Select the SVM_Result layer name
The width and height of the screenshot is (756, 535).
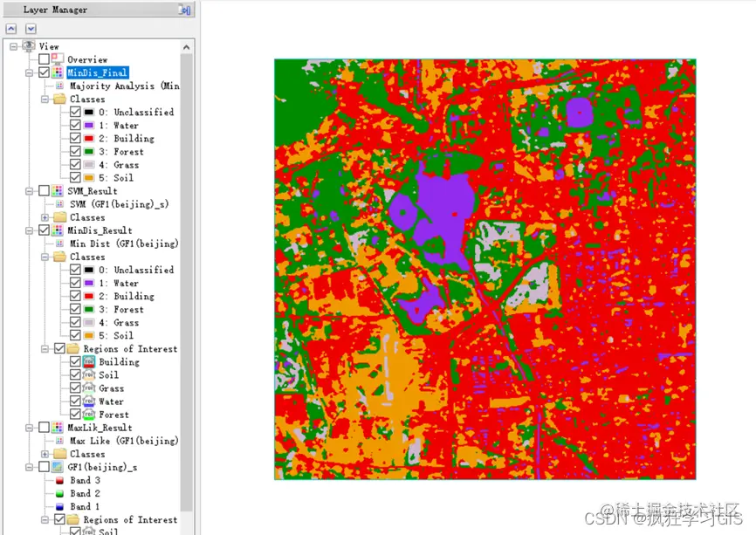[92, 191]
